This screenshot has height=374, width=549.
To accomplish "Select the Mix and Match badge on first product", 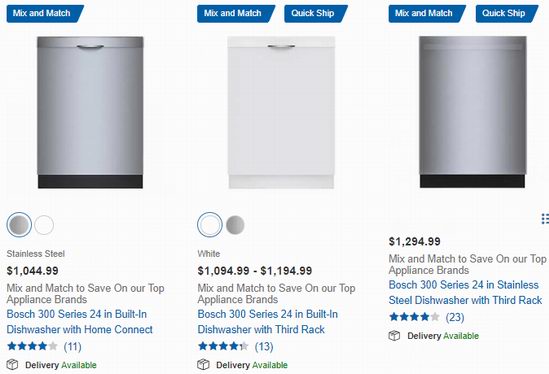I will (x=45, y=14).
